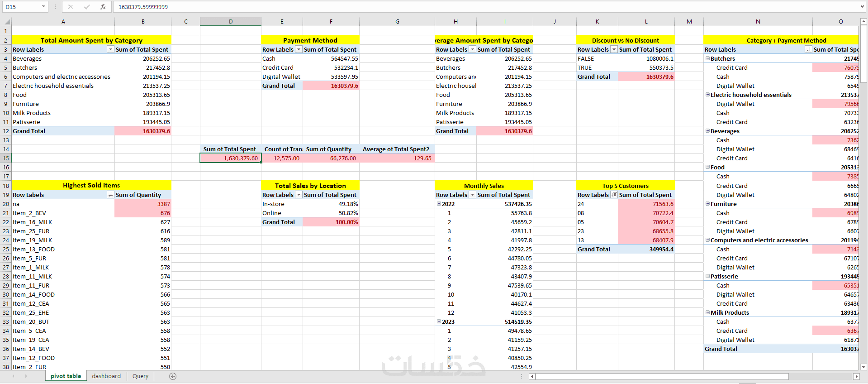Collapse Electric household essentials group in column N
Screen dimensions: 868x384
707,95
